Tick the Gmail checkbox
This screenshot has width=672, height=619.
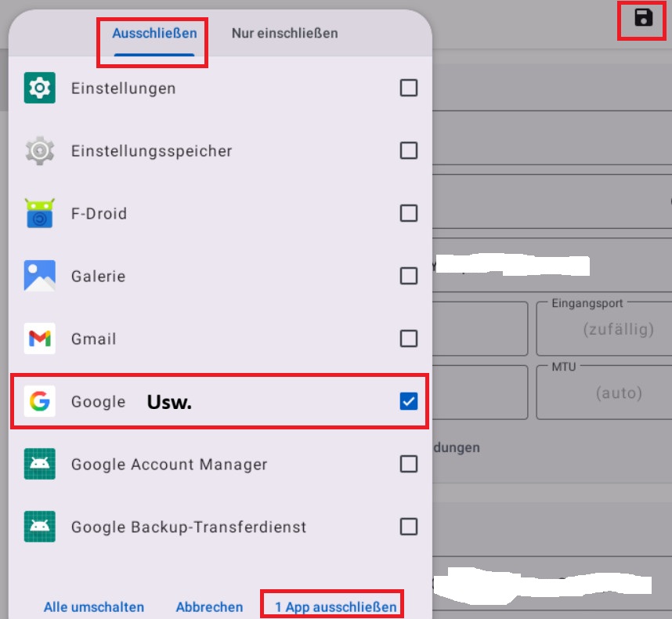(408, 338)
